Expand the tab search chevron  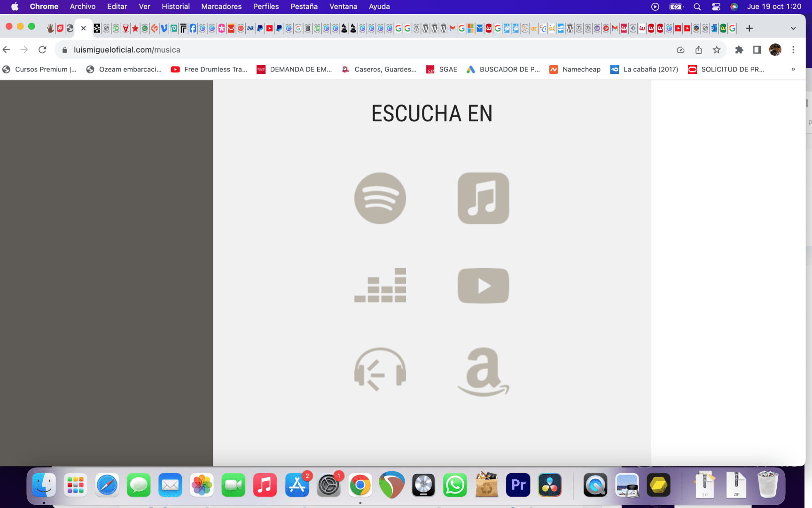(x=793, y=28)
